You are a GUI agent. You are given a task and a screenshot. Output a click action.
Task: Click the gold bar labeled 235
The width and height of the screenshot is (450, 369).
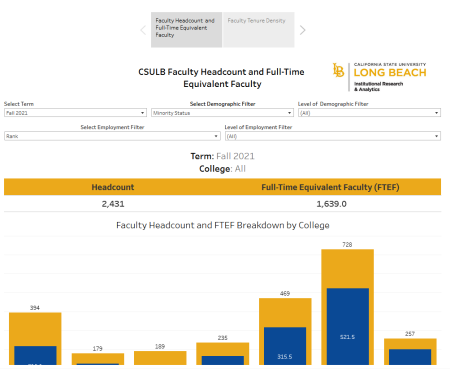[x=223, y=349]
